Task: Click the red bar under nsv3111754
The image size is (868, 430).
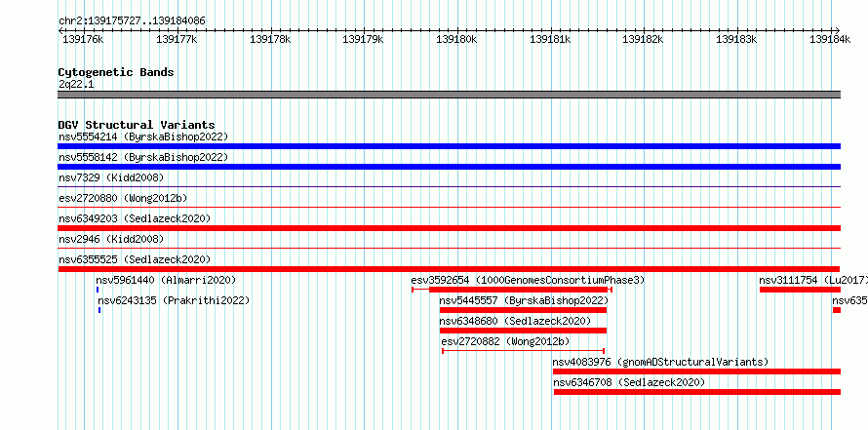Action: pyautogui.click(x=800, y=290)
